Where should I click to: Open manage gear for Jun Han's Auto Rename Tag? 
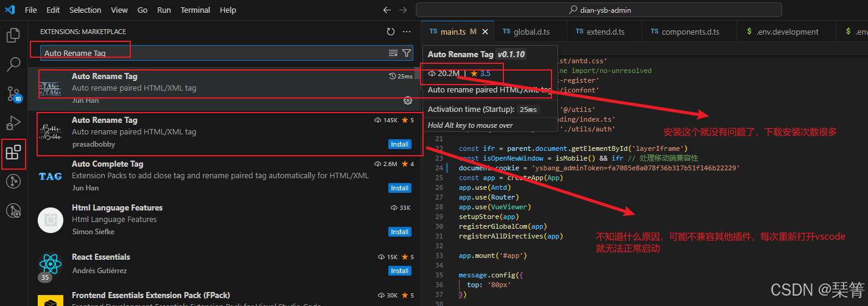[408, 100]
